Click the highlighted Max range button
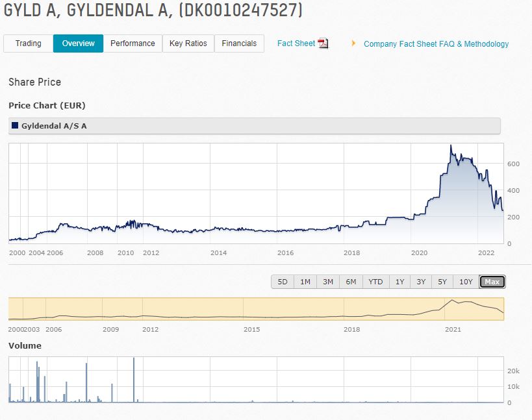This screenshot has width=532, height=420. click(491, 282)
